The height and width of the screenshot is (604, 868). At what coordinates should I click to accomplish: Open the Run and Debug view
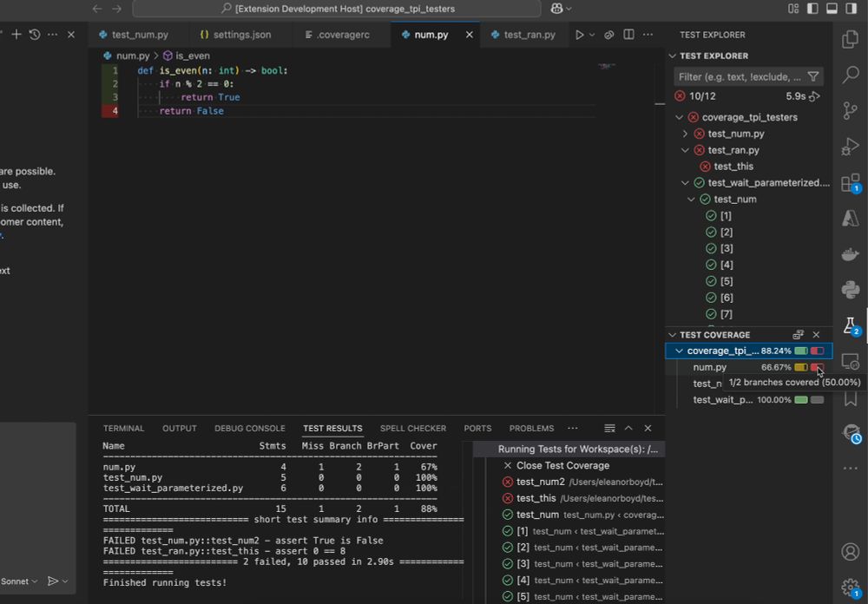850,148
